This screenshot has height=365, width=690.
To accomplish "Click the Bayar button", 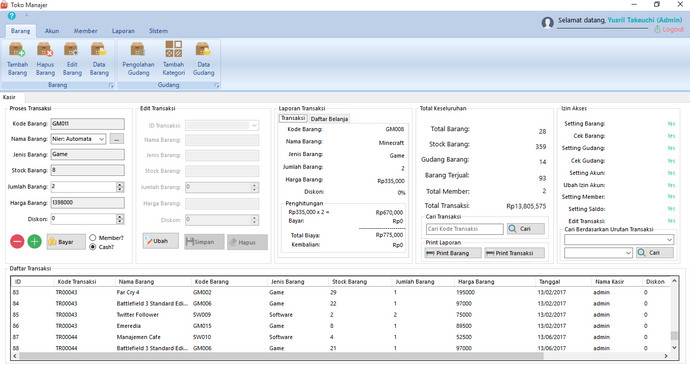I will tap(66, 242).
